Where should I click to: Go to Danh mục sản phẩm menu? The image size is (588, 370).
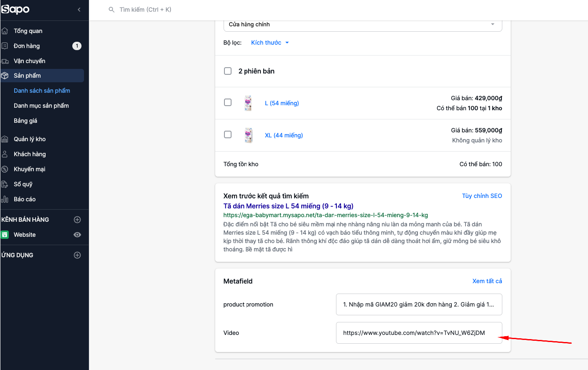tap(41, 106)
